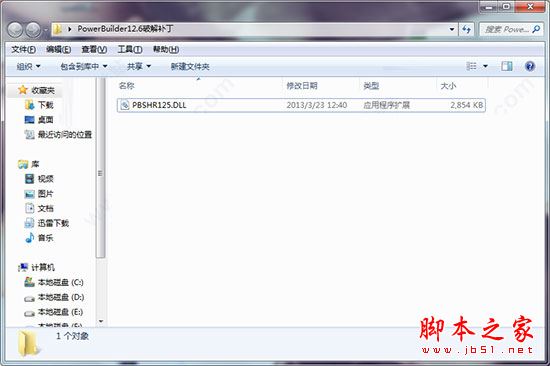This screenshot has height=366, width=550.
Task: Click the Desktop icon in sidebar
Action: click(29, 120)
